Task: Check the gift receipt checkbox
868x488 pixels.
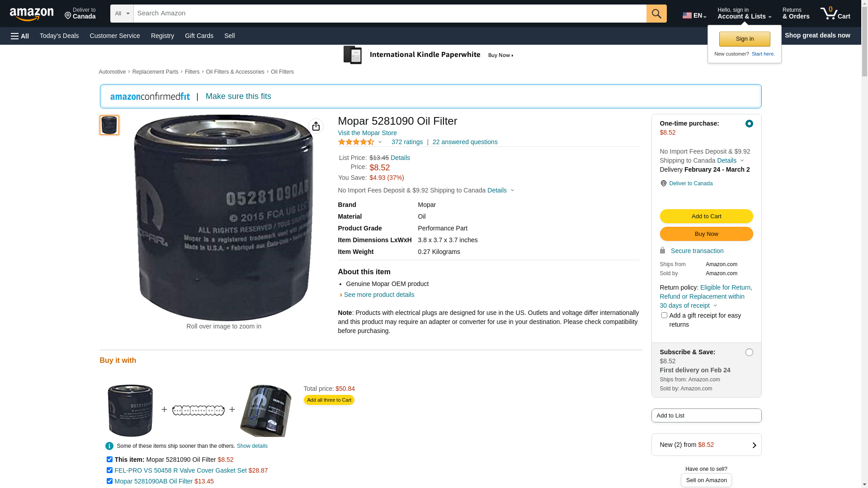Action: [664, 315]
